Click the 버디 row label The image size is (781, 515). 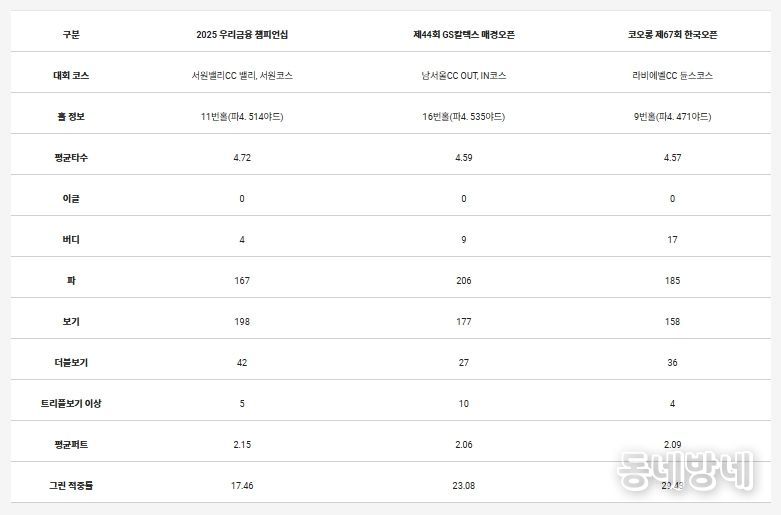[x=70, y=240]
